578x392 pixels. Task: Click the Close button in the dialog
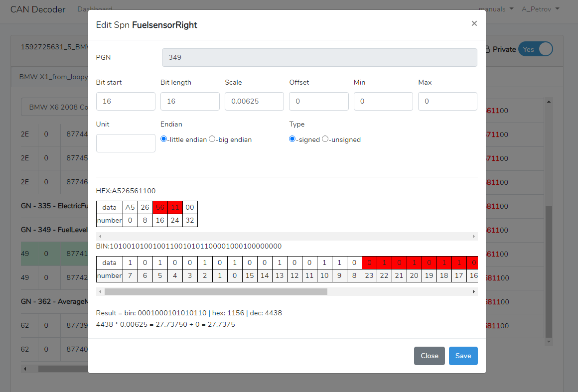coord(429,356)
